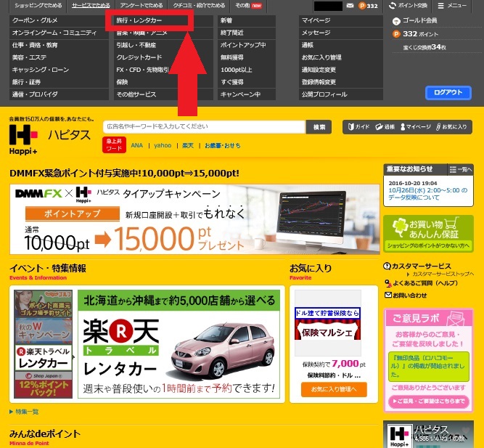This screenshot has height=448, width=484.
Task: Choose 1000pt以上 filter
Action: [247, 70]
